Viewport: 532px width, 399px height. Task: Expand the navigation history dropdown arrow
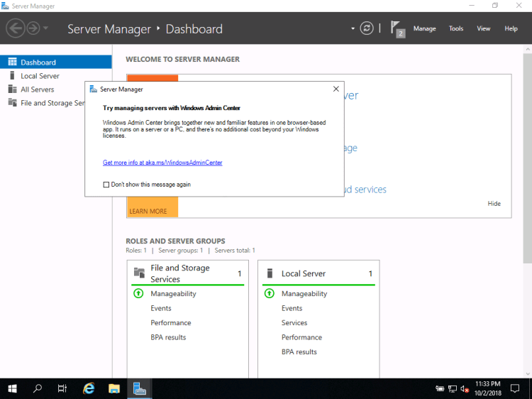point(46,28)
